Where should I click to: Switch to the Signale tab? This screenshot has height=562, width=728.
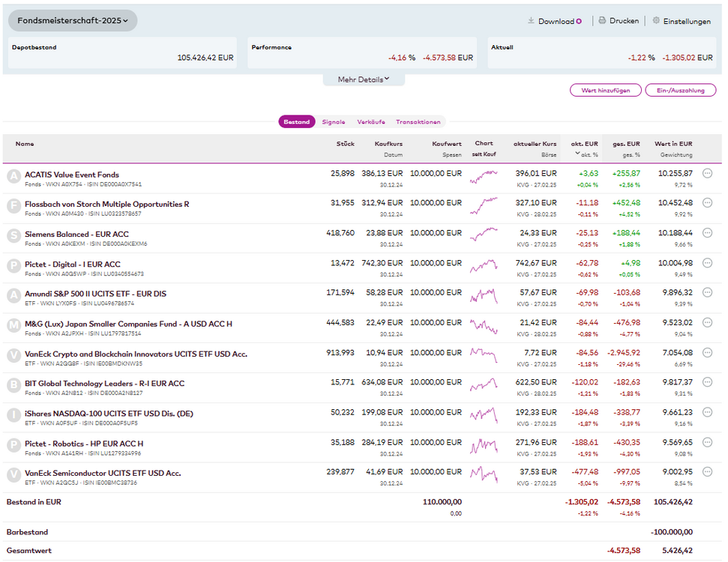(334, 121)
